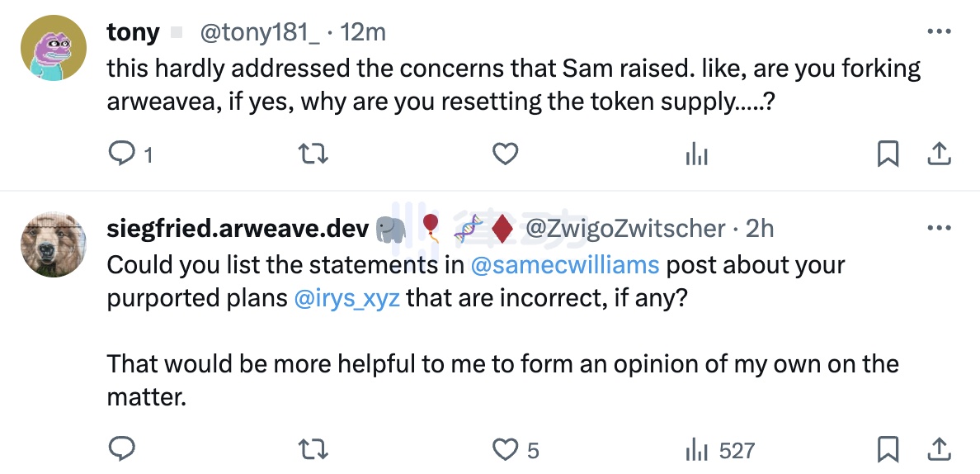This screenshot has height=474, width=980.
Task: View analytics on tony's tweet
Action: (x=696, y=154)
